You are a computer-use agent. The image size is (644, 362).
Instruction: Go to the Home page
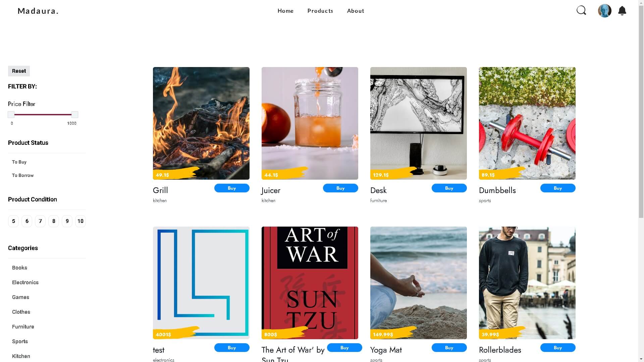coord(285,11)
